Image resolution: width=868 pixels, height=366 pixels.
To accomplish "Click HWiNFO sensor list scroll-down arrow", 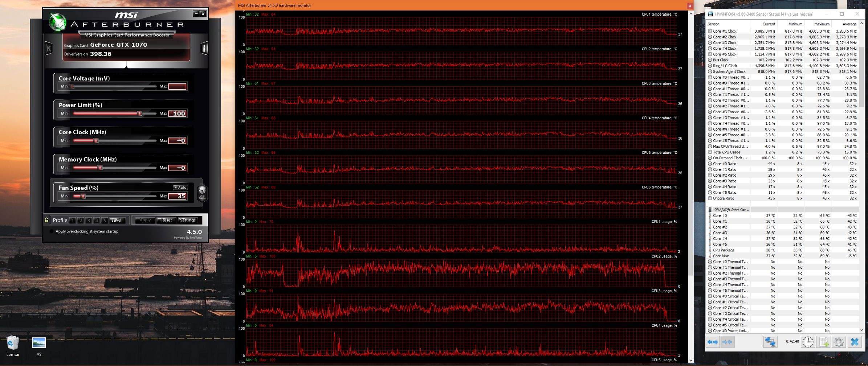I will [x=862, y=330].
